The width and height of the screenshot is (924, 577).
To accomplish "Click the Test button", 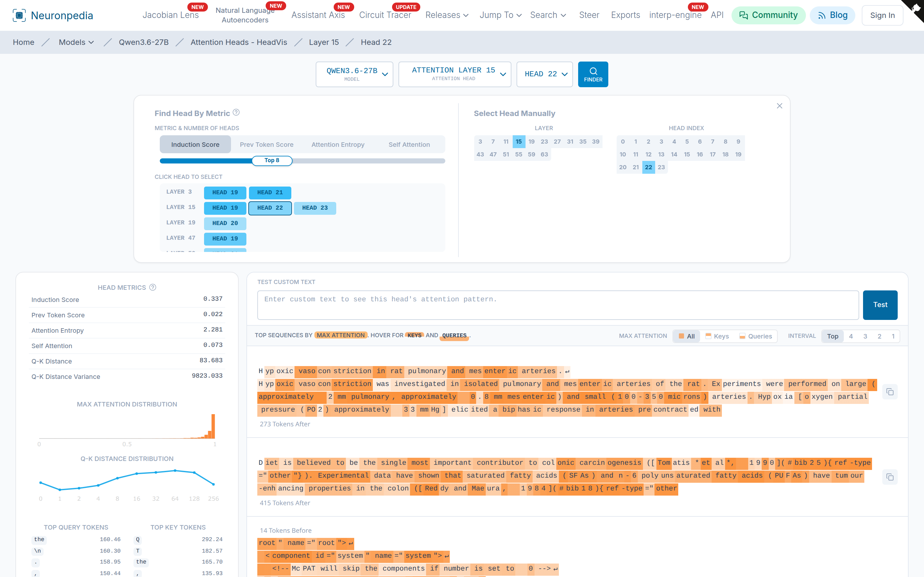I will coord(880,305).
